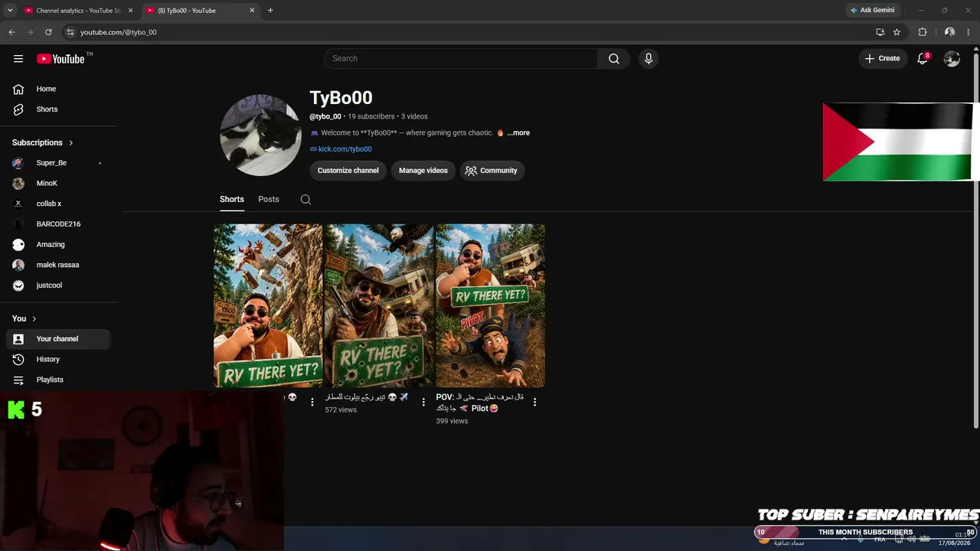Viewport: 980px width, 551px height.
Task: Start a voice search with the microphone
Action: 648,59
